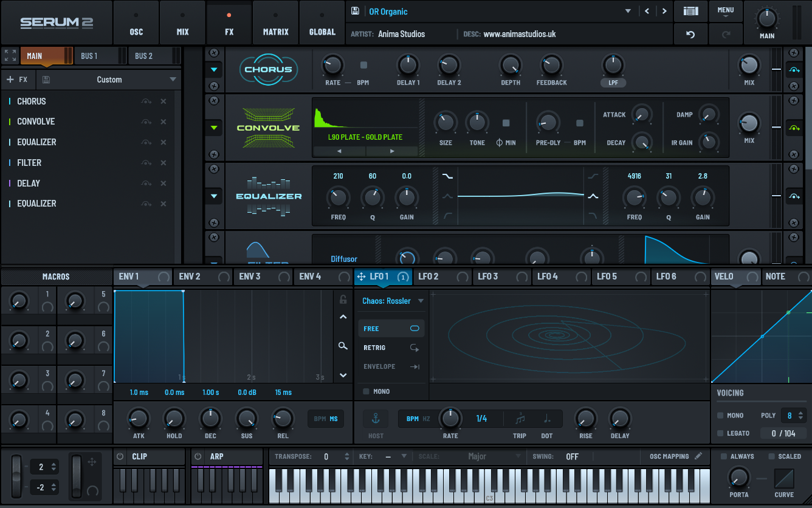
Task: Select next convolve impulse response
Action: click(392, 151)
